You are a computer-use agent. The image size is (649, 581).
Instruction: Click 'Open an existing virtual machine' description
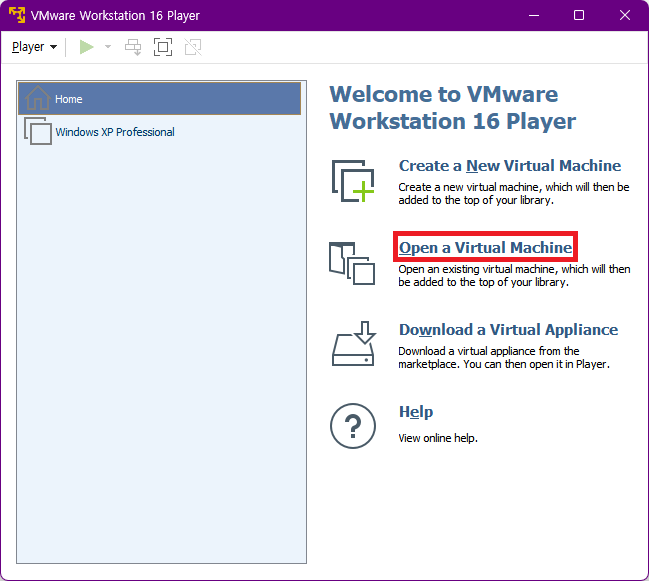click(x=514, y=276)
